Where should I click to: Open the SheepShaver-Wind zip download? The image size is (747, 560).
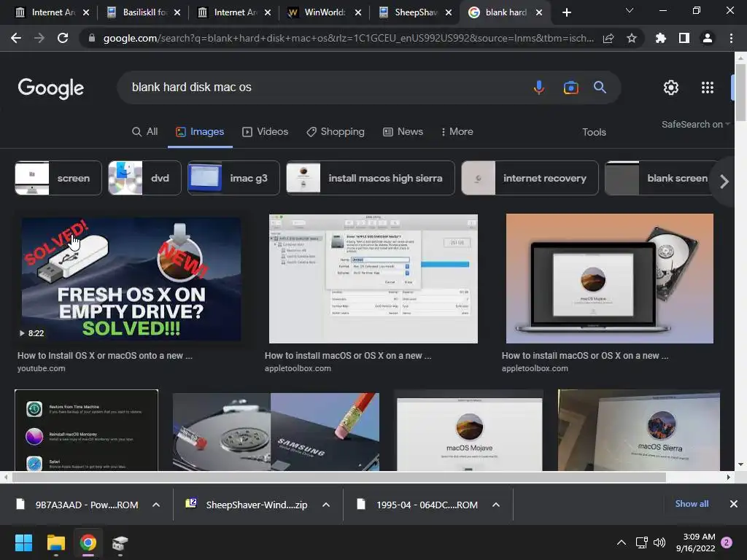coord(247,505)
